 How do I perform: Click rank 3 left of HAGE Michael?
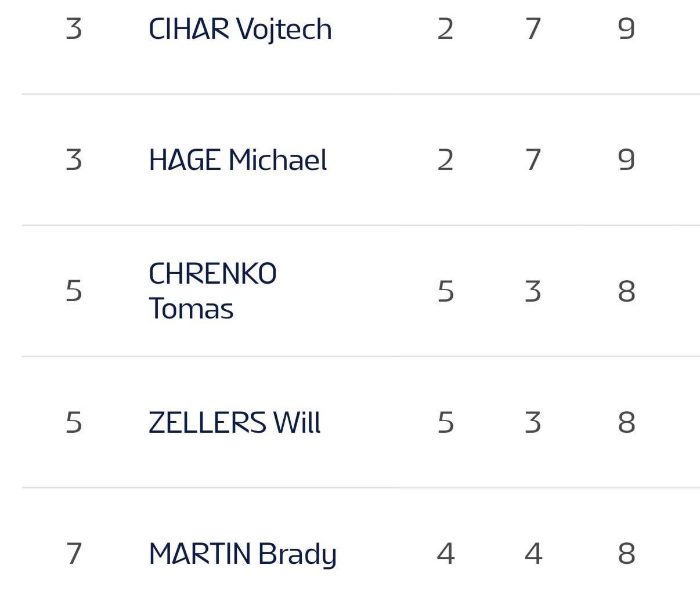[x=74, y=160]
